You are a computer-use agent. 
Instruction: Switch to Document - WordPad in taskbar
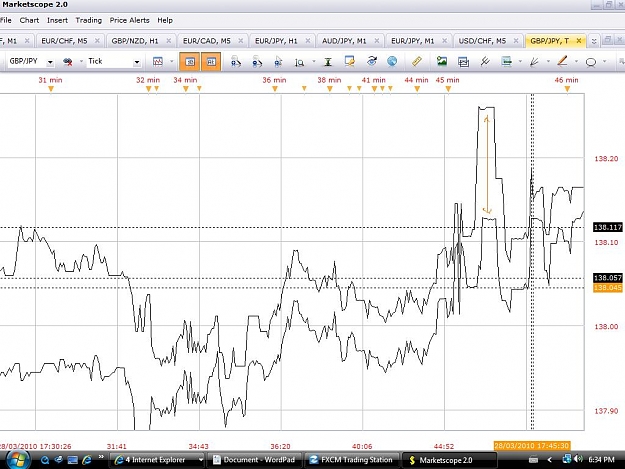(255, 460)
